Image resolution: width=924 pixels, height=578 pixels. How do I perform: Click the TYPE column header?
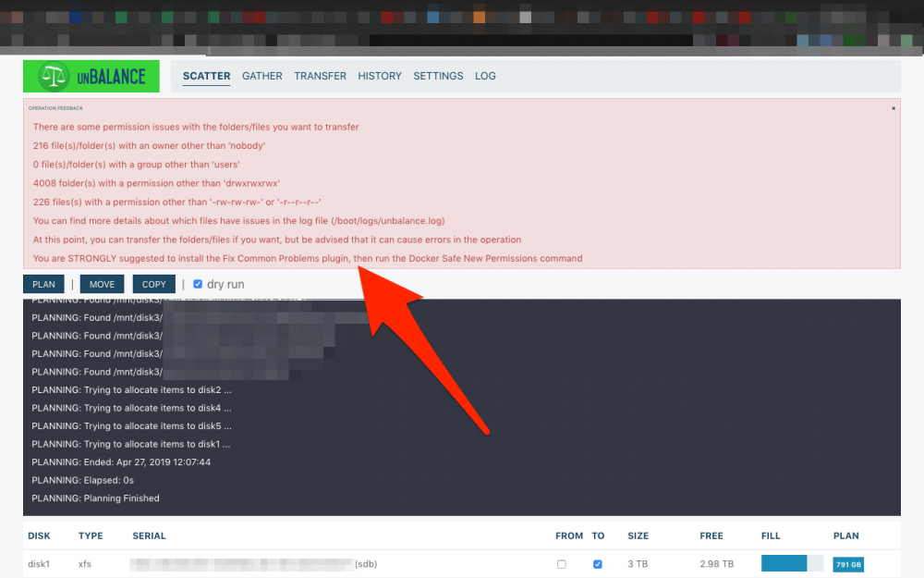click(x=91, y=536)
